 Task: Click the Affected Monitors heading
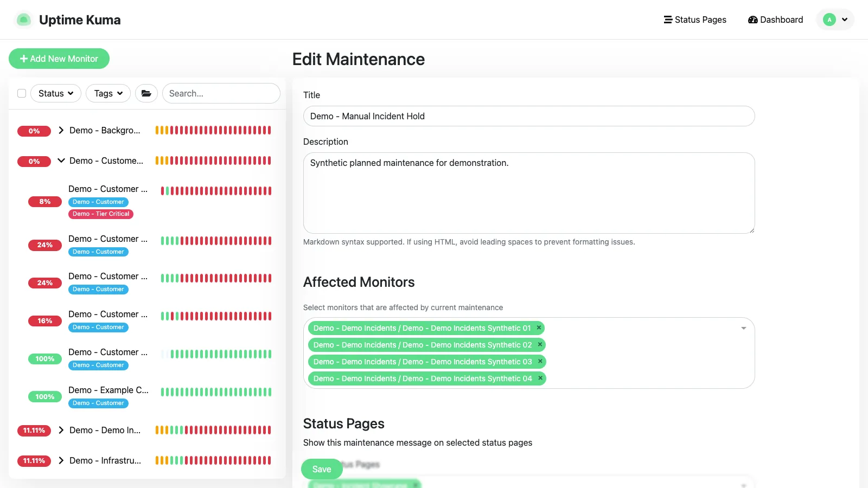pyautogui.click(x=359, y=282)
